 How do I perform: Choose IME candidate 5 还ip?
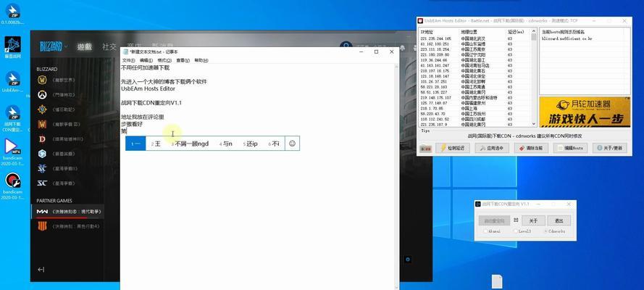251,144
